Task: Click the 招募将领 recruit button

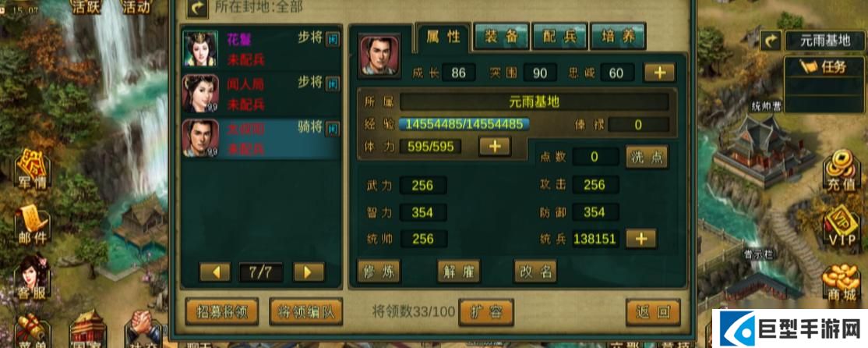Action: pos(222,312)
